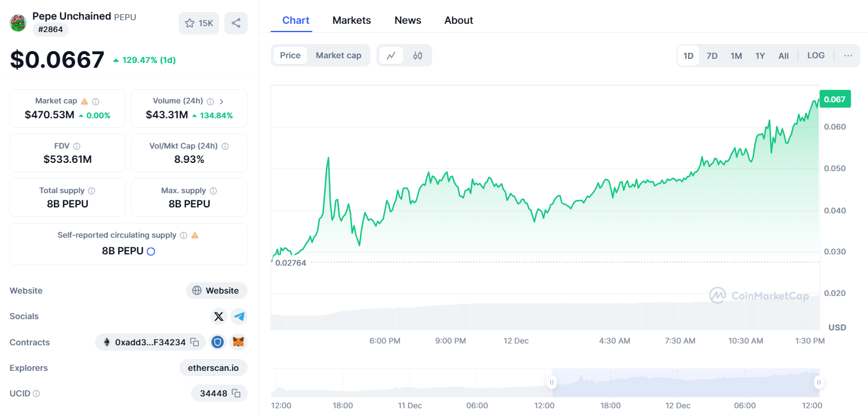
Task: Set chart range to 7D
Action: (712, 56)
